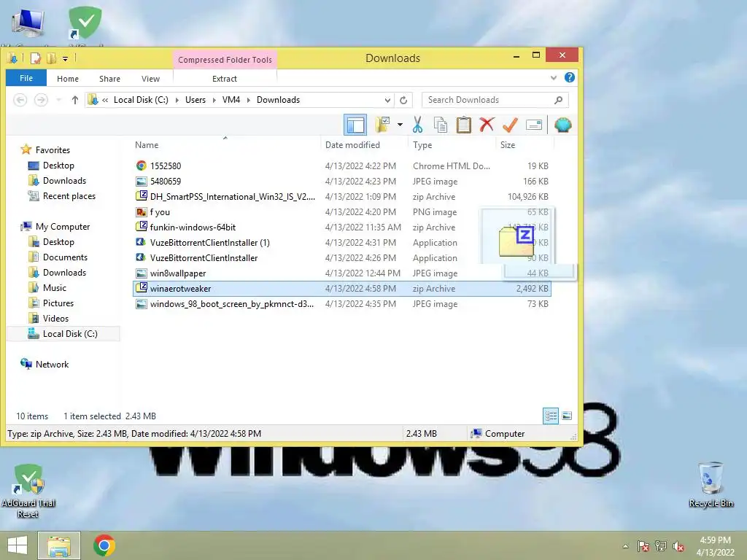Open the folder options dropdown arrow
This screenshot has width=747, height=560.
[x=400, y=125]
